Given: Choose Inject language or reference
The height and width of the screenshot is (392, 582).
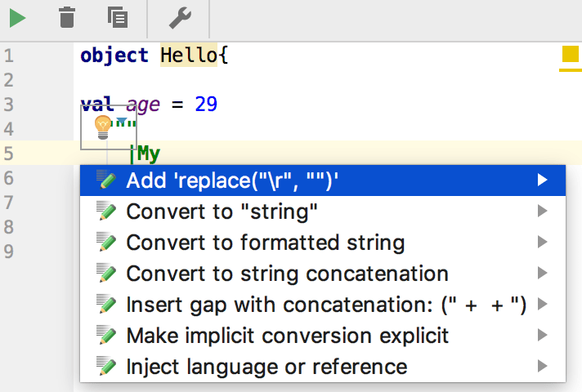Looking at the screenshot, I should [x=266, y=367].
